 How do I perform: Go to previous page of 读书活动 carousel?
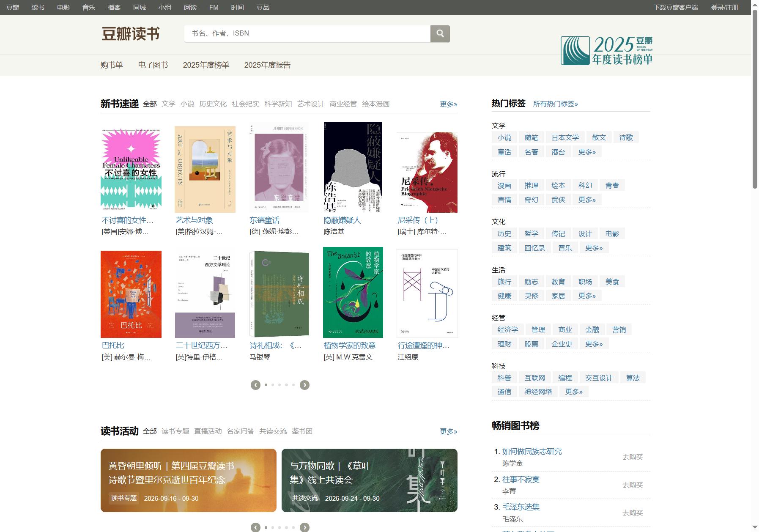click(x=255, y=527)
